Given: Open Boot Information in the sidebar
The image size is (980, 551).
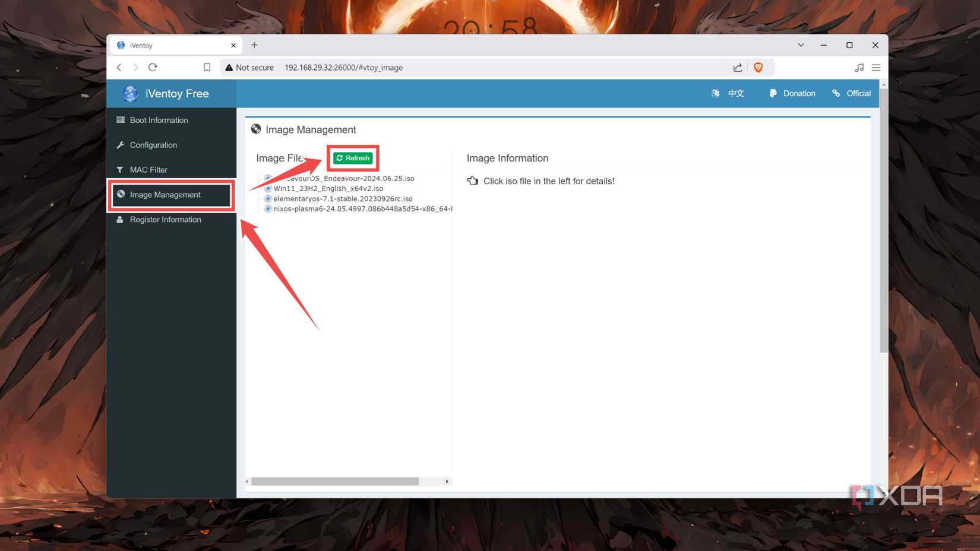Looking at the screenshot, I should point(159,120).
